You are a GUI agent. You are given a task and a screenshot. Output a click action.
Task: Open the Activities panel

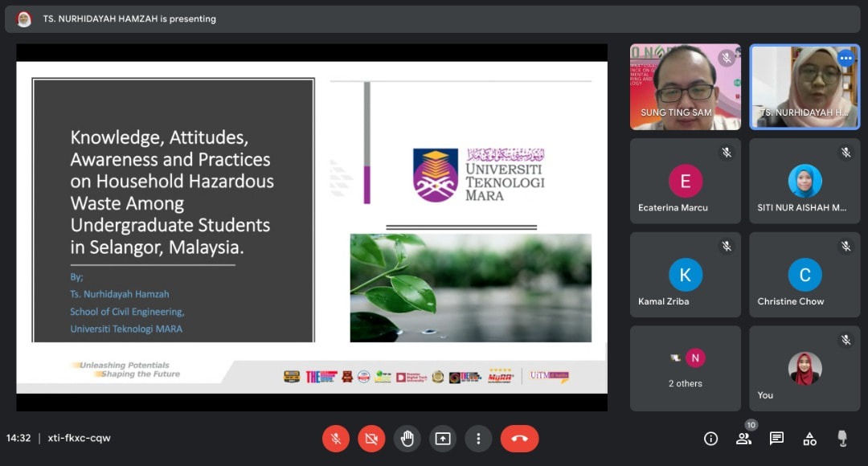click(809, 439)
